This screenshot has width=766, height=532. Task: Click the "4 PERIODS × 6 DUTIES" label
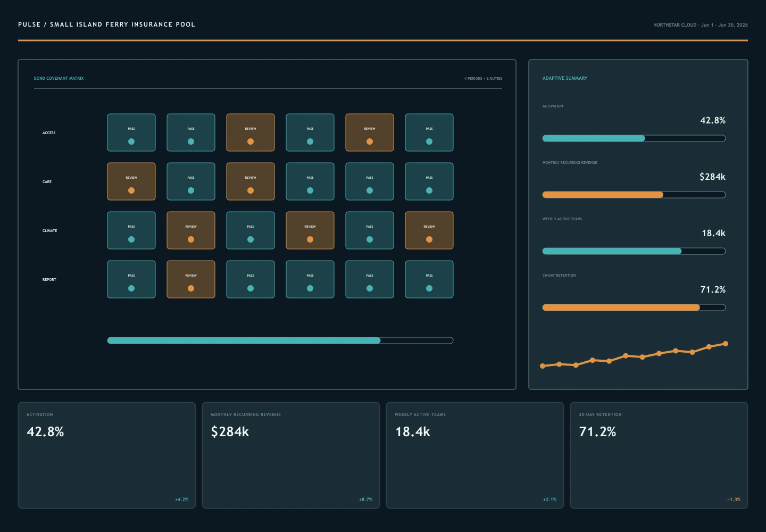click(483, 79)
